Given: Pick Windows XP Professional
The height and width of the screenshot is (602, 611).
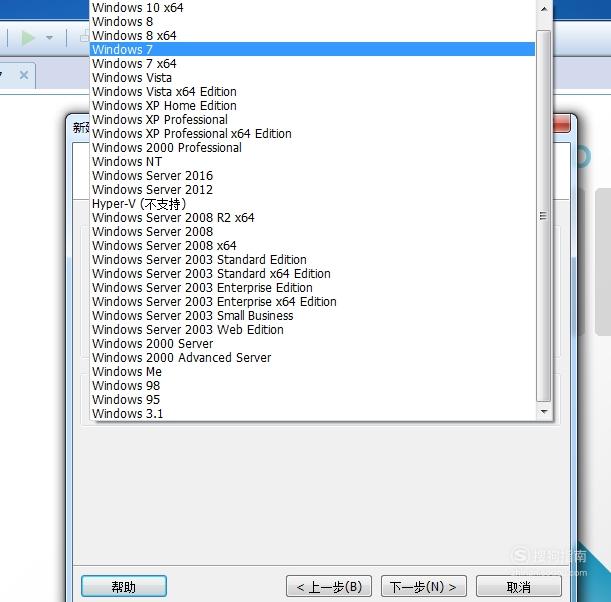Looking at the screenshot, I should point(313,120).
